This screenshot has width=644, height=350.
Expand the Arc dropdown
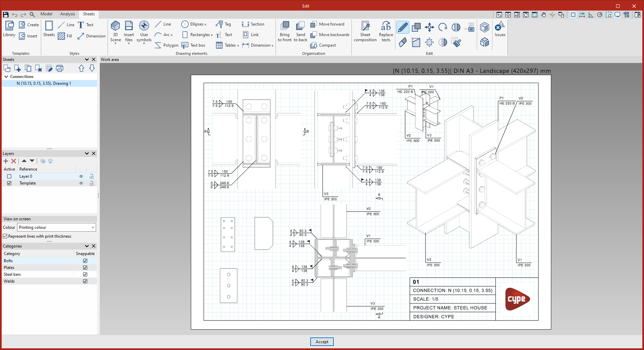(x=172, y=35)
